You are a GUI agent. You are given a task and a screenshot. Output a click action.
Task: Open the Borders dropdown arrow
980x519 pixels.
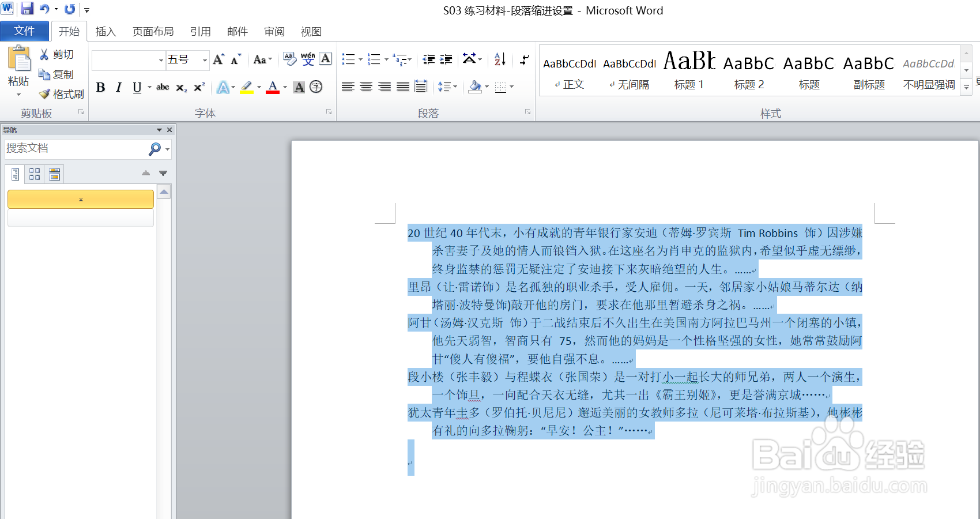511,86
